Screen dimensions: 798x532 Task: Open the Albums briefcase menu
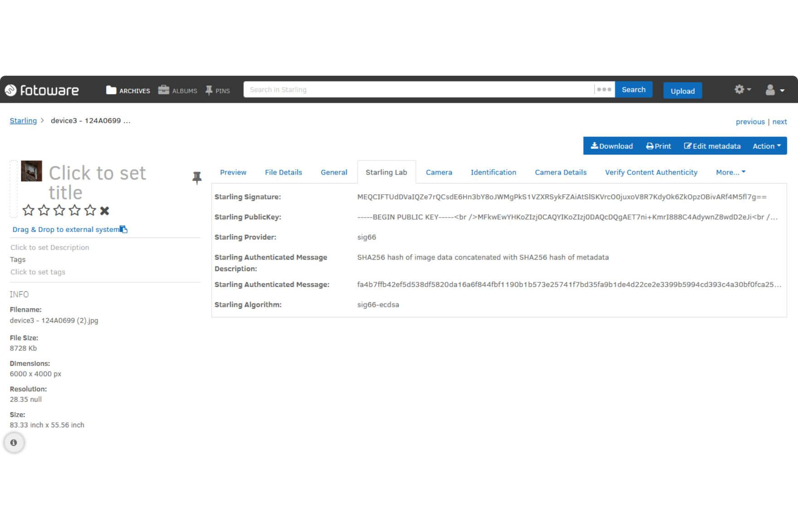(x=177, y=90)
